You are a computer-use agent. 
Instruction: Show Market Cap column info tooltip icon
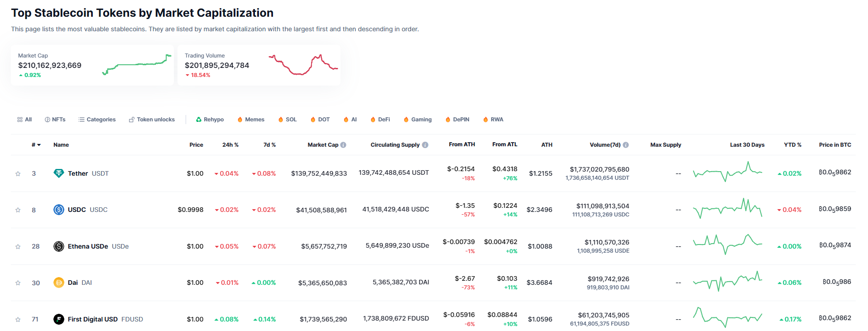[343, 145]
